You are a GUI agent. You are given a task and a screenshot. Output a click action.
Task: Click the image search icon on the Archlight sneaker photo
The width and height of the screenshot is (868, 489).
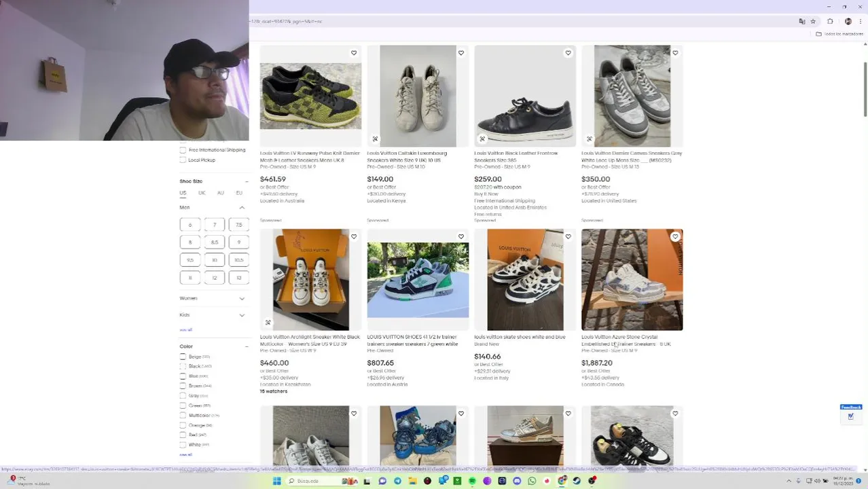tap(268, 323)
